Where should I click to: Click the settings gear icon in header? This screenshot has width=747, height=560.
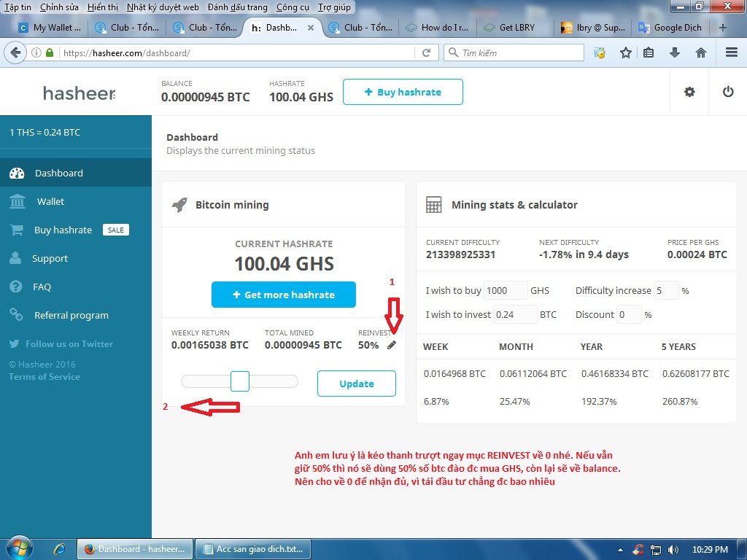[689, 92]
